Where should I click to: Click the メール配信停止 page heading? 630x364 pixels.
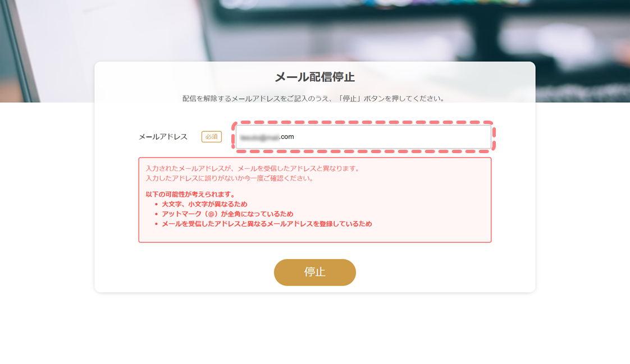tap(315, 77)
